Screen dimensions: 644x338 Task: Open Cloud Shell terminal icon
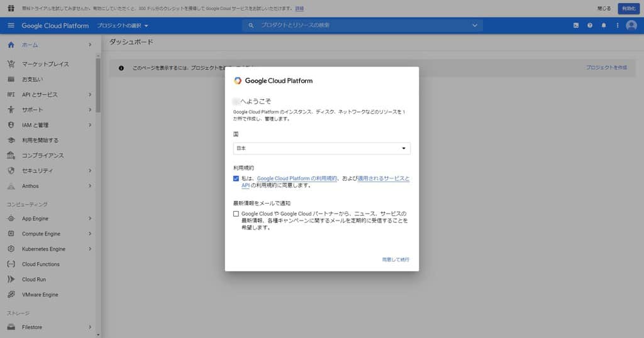click(x=575, y=26)
